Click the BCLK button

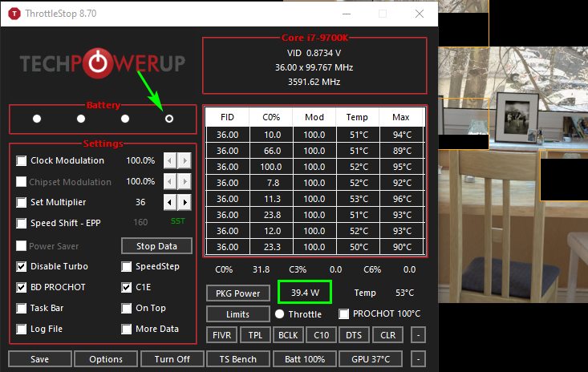[x=288, y=335]
